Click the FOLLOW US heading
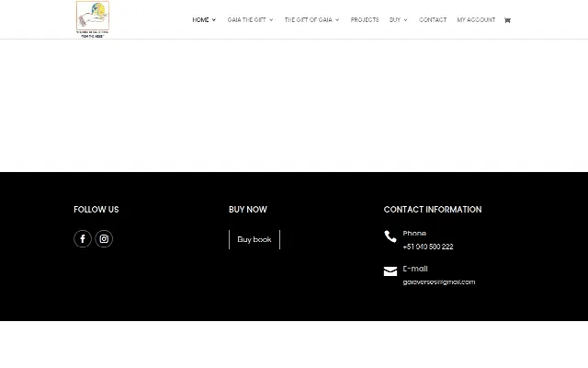This screenshot has width=588, height=368. [96, 210]
